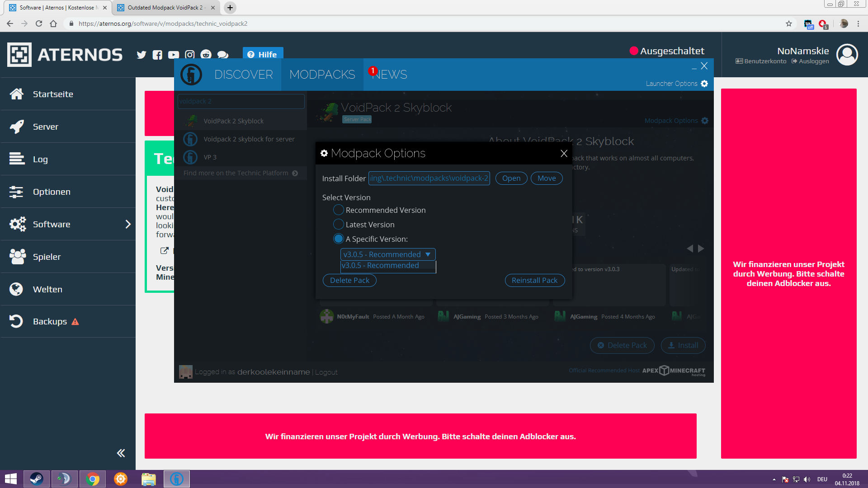This screenshot has width=868, height=488.
Task: Close the Modpack Options dialog
Action: coord(564,154)
